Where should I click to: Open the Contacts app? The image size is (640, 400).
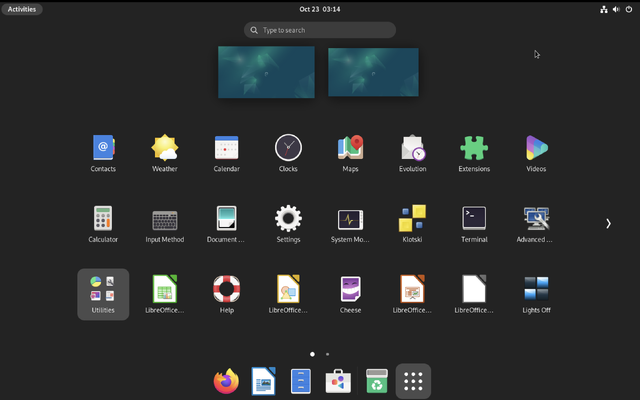pyautogui.click(x=103, y=153)
